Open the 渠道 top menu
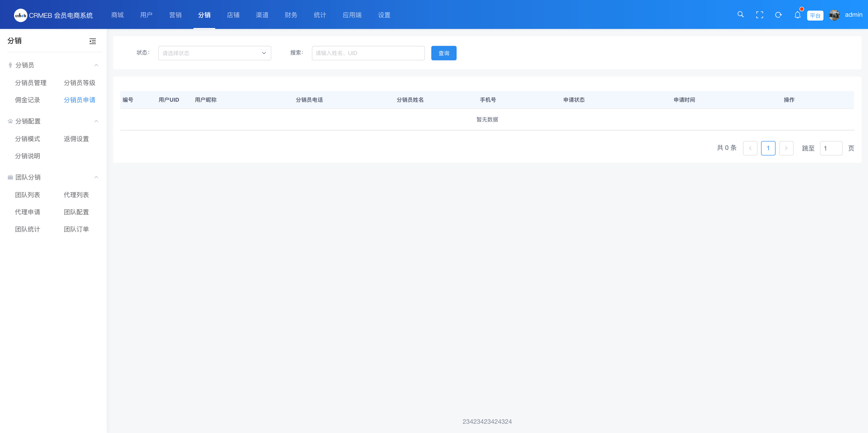 click(262, 15)
